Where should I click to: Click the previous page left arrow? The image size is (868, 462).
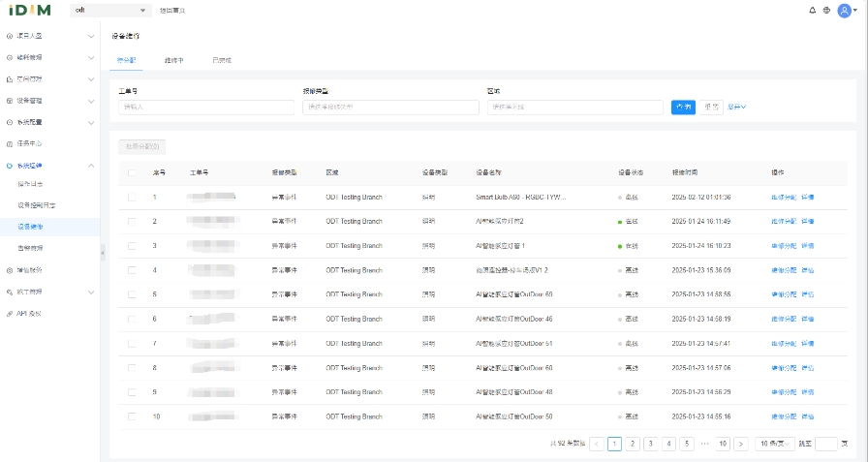596,444
